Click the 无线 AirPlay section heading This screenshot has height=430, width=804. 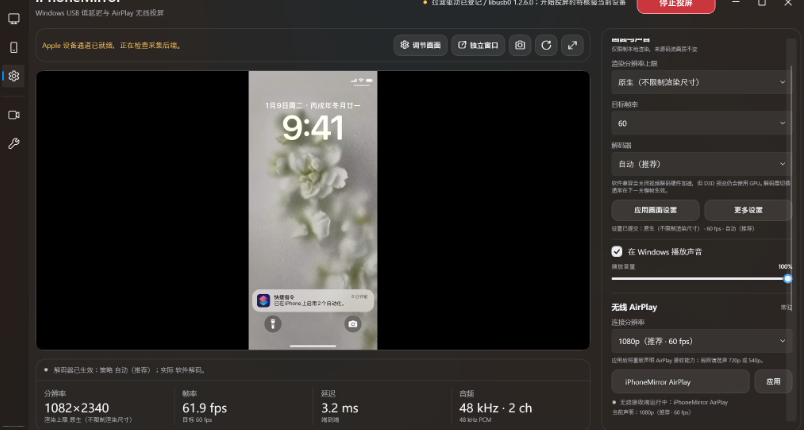[x=634, y=308]
